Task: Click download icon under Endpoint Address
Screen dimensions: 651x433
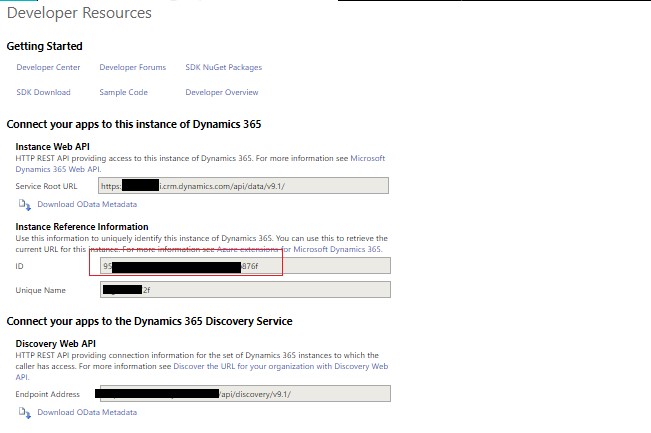Action: (x=24, y=413)
